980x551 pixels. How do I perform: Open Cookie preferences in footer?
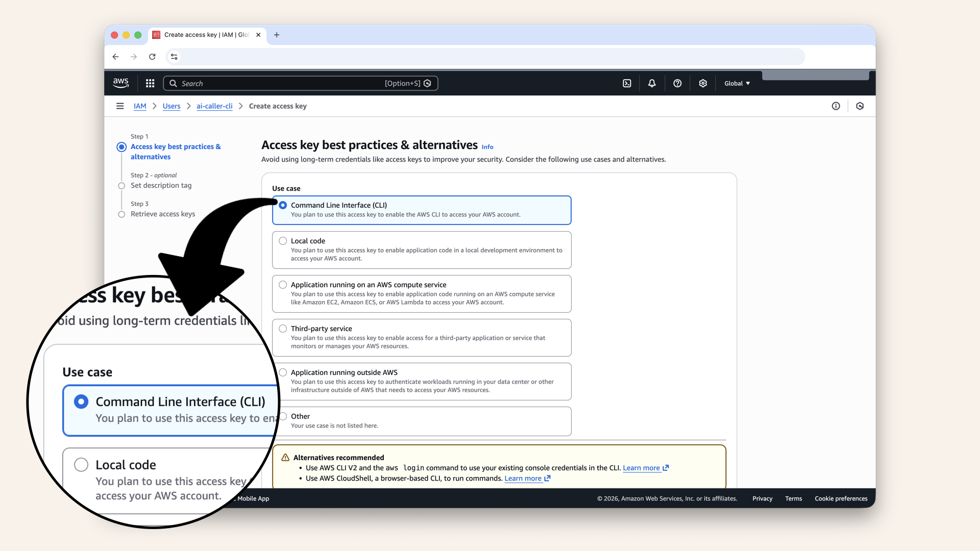point(841,498)
